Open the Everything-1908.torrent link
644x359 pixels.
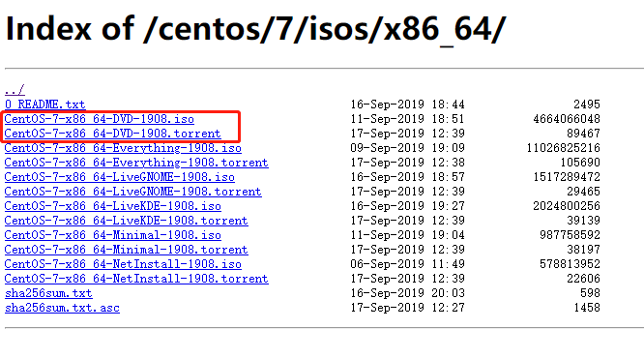(136, 163)
